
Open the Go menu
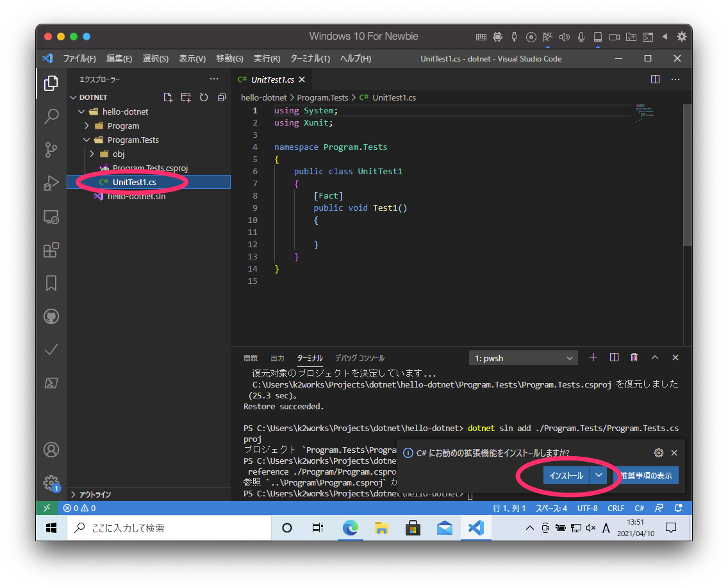coord(230,59)
